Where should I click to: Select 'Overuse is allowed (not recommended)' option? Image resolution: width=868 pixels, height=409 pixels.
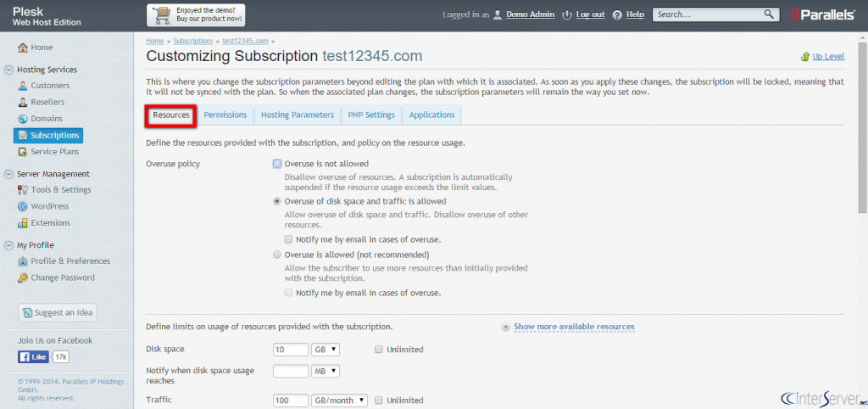277,255
